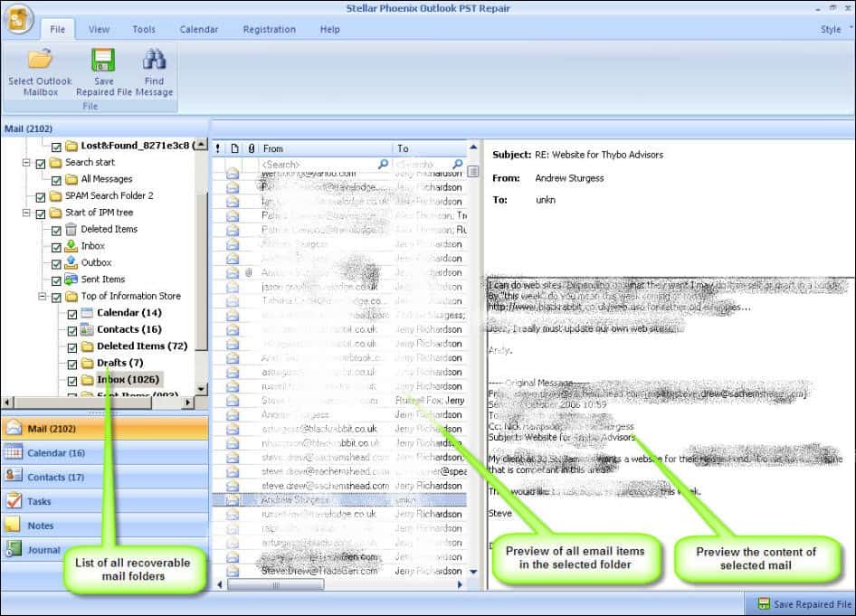Click the Contacts icon in navigation pane
The image size is (856, 616).
point(13,477)
